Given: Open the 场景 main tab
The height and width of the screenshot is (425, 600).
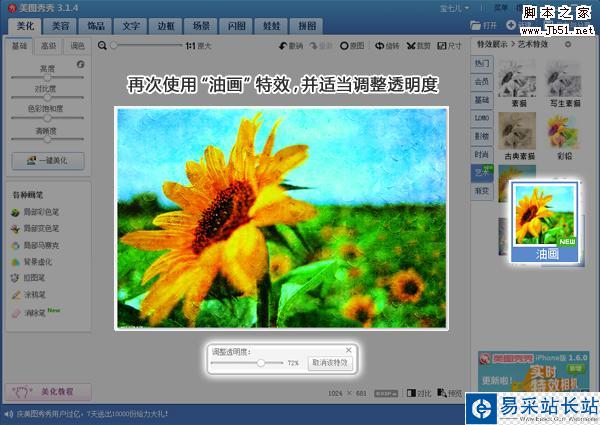Looking at the screenshot, I should tap(201, 26).
